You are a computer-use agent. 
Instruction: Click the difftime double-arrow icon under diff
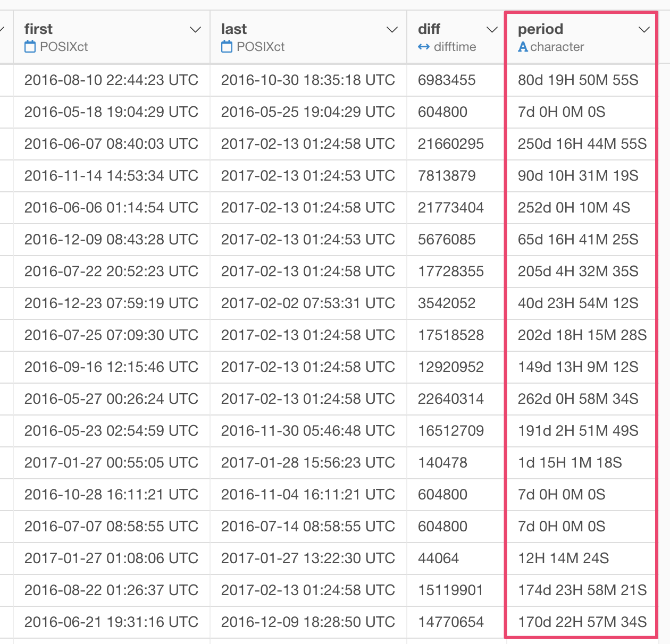424,47
